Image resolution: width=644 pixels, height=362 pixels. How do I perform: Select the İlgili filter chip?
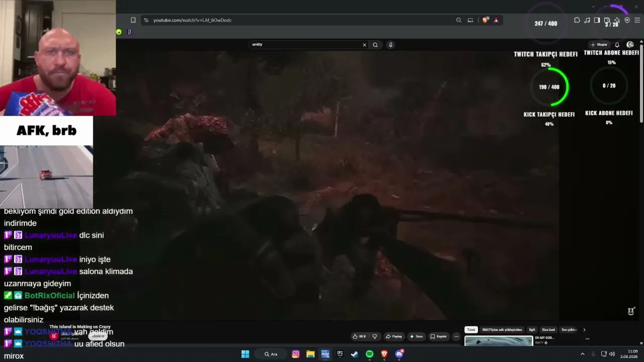(x=532, y=330)
